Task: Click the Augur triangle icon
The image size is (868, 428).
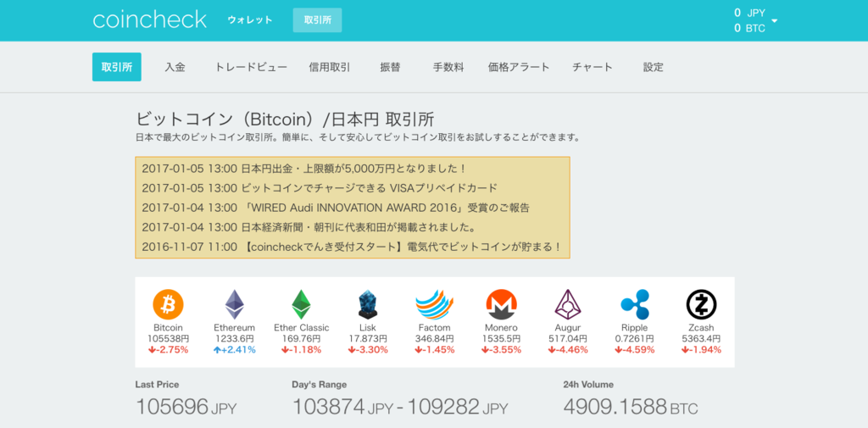Action: click(x=567, y=304)
